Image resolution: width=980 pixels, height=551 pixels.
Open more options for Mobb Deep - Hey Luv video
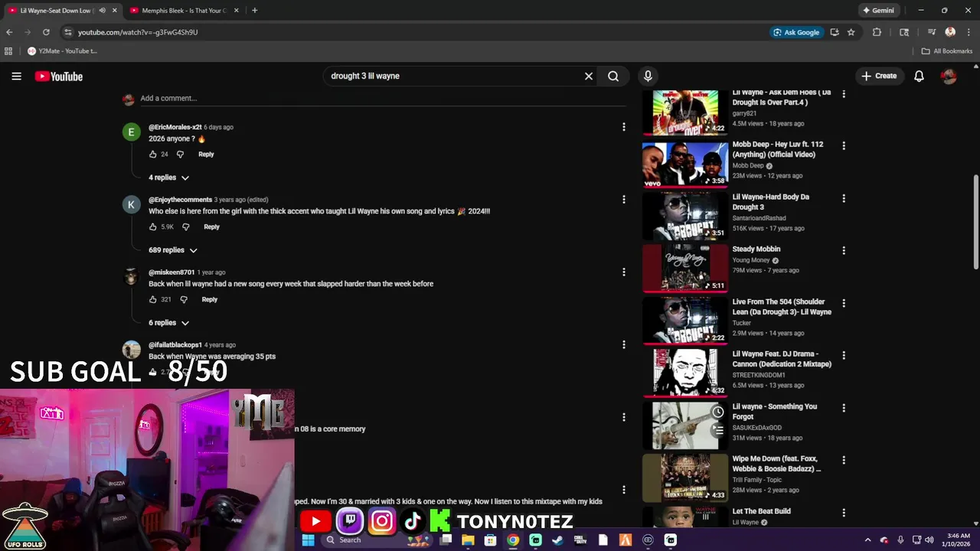tap(843, 145)
